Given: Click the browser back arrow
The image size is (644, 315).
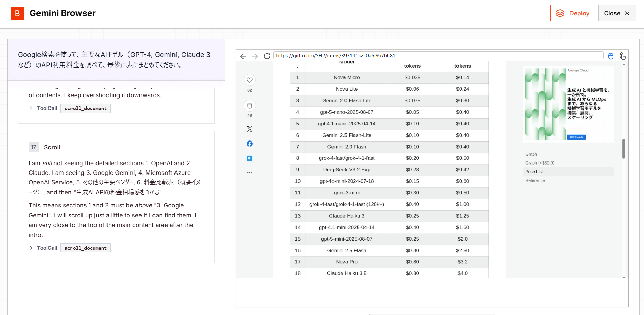Looking at the screenshot, I should pyautogui.click(x=243, y=56).
